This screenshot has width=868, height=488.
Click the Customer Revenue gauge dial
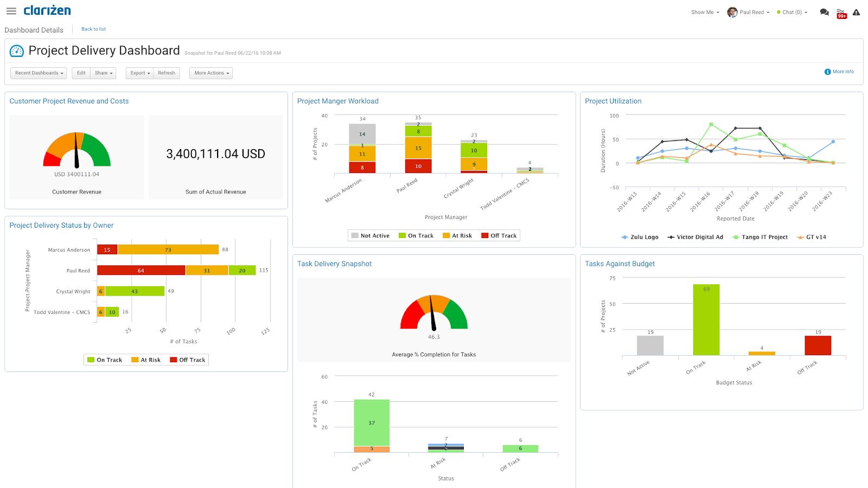[76, 151]
